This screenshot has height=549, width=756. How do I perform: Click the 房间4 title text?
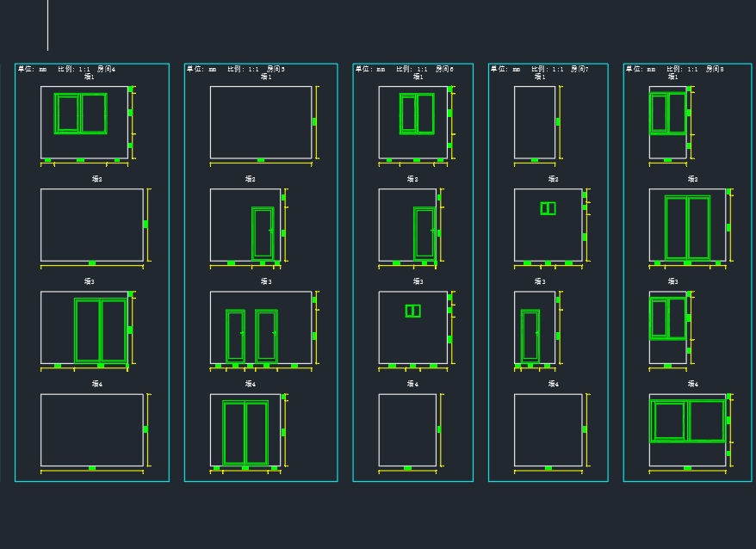(x=106, y=69)
